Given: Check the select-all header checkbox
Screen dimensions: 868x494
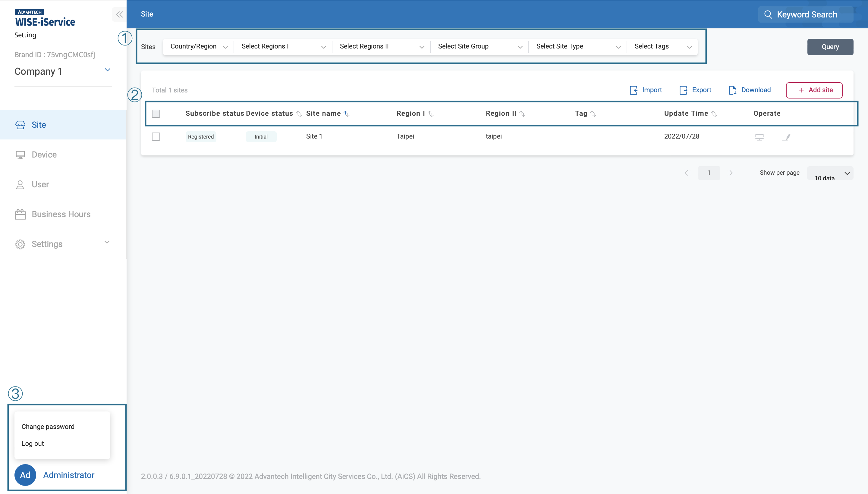Looking at the screenshot, I should pos(156,114).
